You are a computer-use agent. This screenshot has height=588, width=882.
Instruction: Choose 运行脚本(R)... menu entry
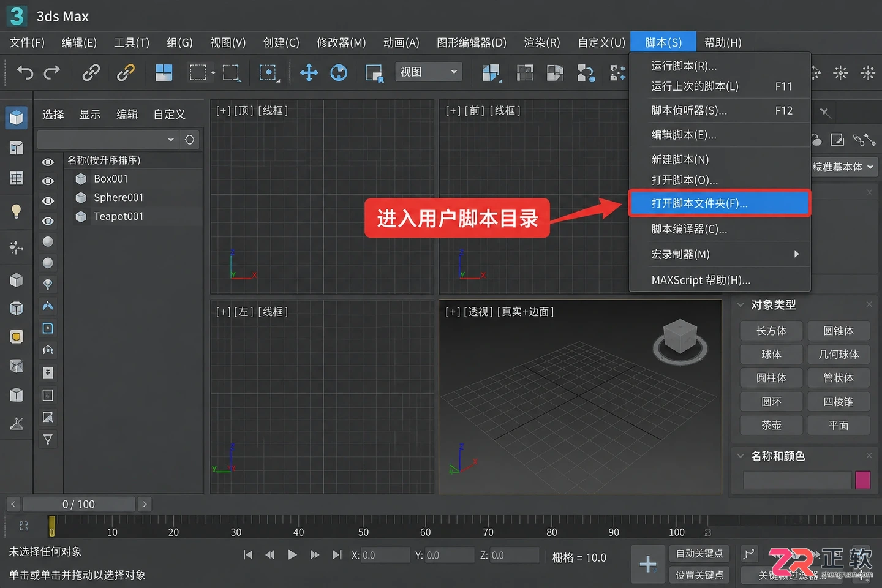coord(720,66)
